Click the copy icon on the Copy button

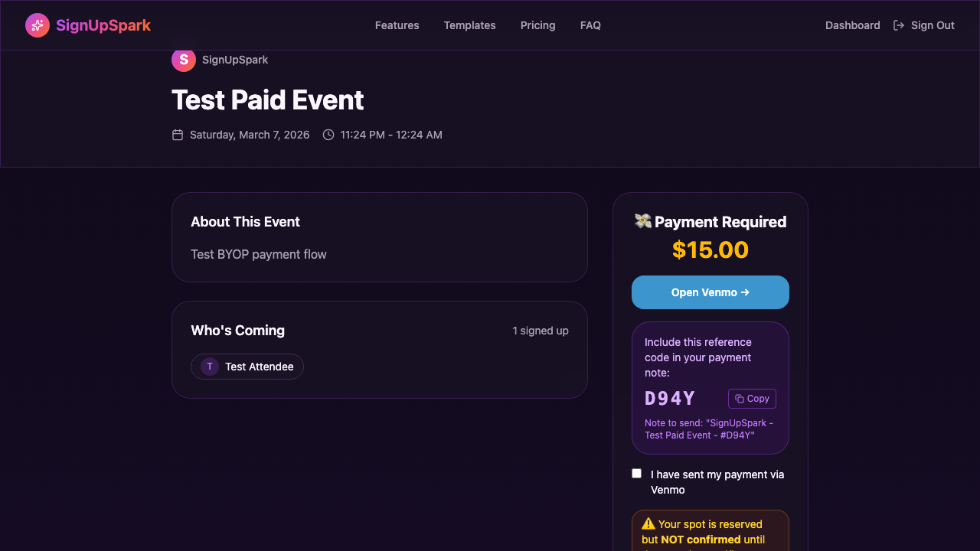click(x=738, y=398)
